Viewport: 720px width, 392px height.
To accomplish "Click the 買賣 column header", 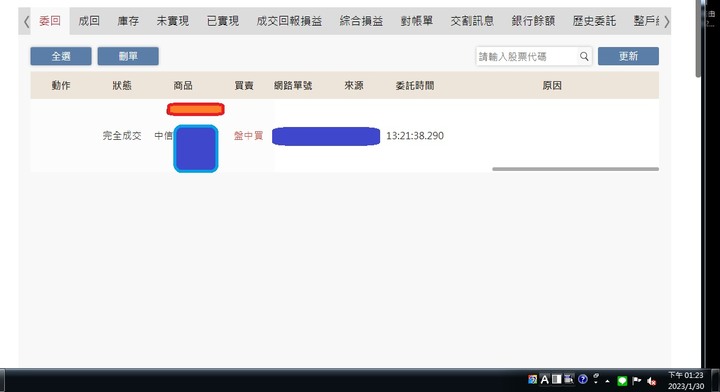I will (244, 85).
